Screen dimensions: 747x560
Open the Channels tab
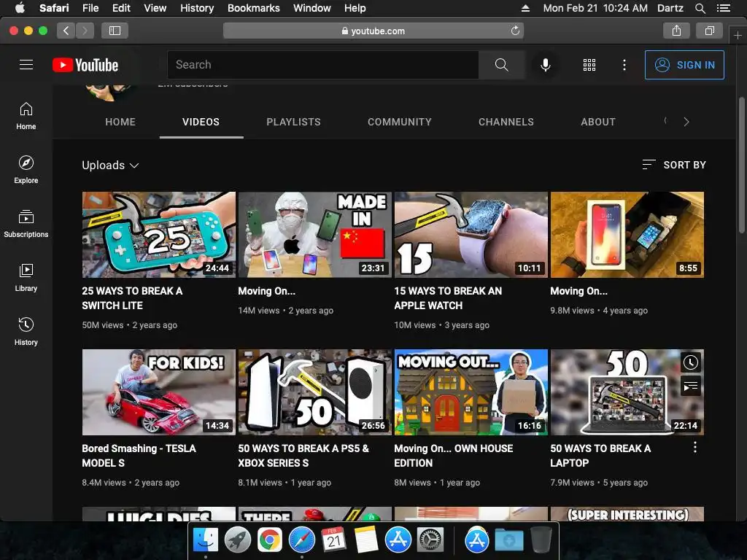[506, 122]
